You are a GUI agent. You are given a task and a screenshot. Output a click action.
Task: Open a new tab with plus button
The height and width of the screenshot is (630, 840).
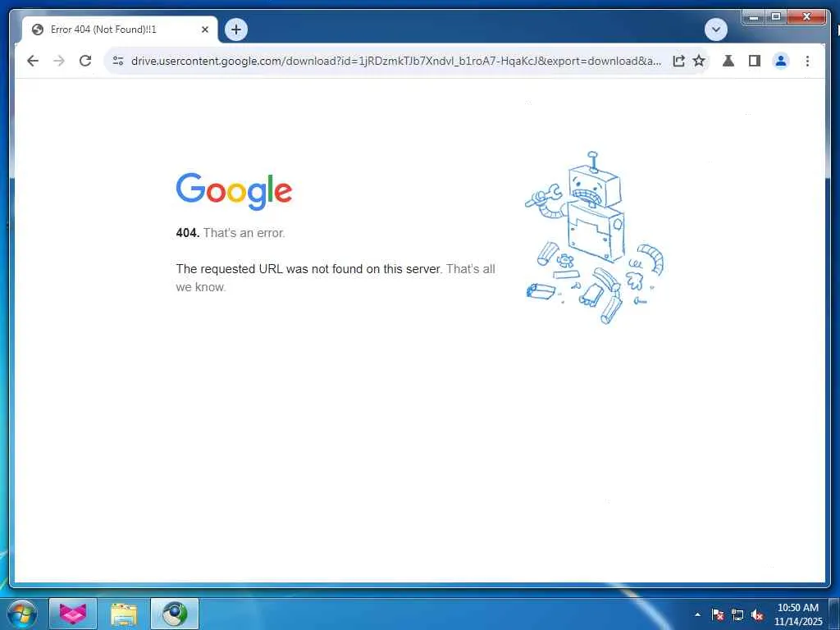[x=236, y=30]
